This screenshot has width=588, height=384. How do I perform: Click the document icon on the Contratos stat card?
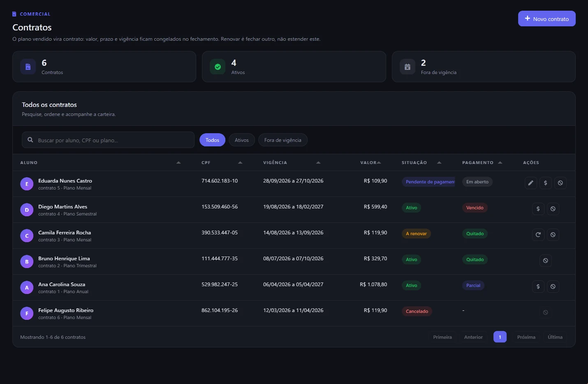28,67
